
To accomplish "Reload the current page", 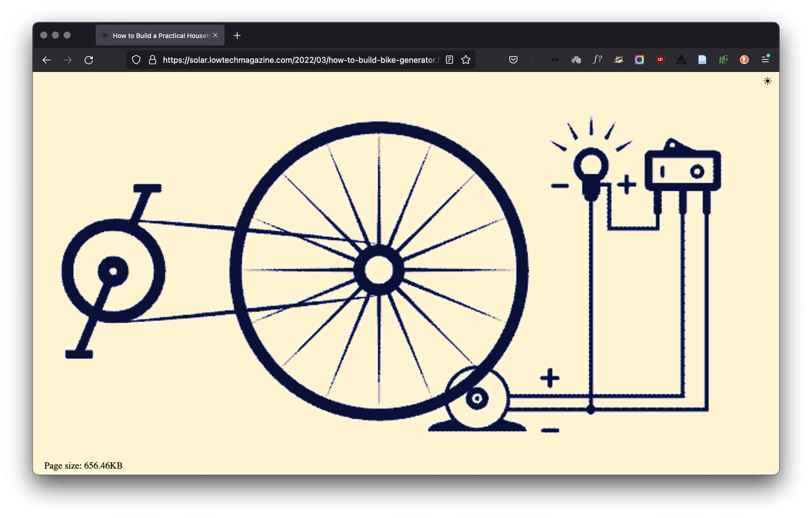I will pos(89,60).
